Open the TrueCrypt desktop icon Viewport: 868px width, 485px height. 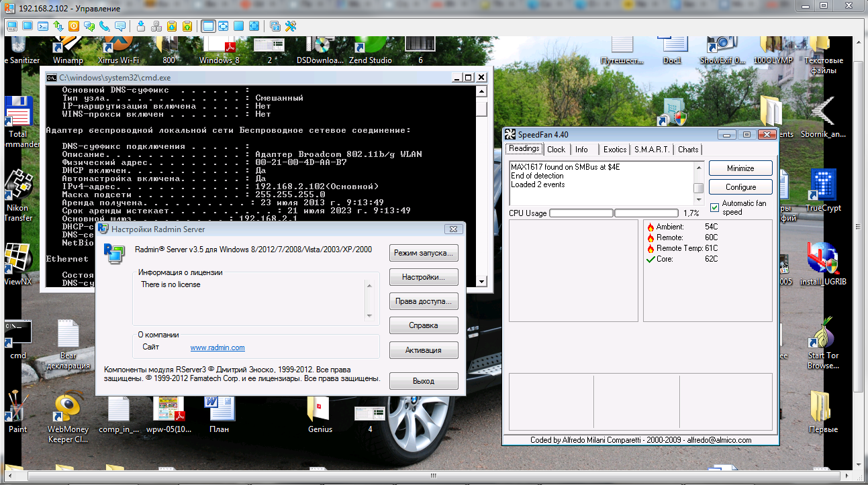[823, 189]
